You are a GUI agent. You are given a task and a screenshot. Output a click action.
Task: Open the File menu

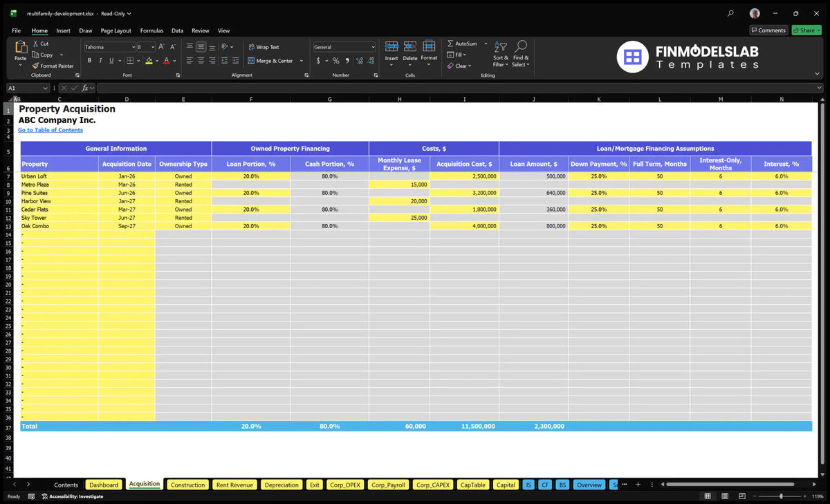tap(16, 30)
